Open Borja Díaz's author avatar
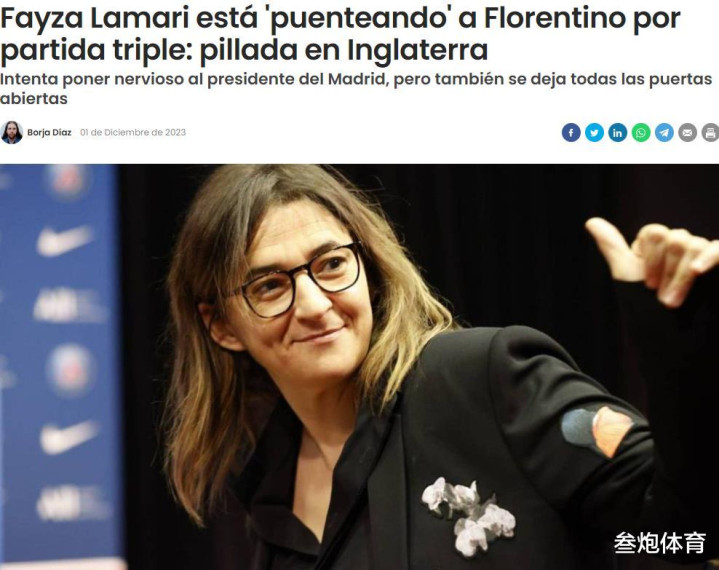719x570 pixels. (11, 133)
